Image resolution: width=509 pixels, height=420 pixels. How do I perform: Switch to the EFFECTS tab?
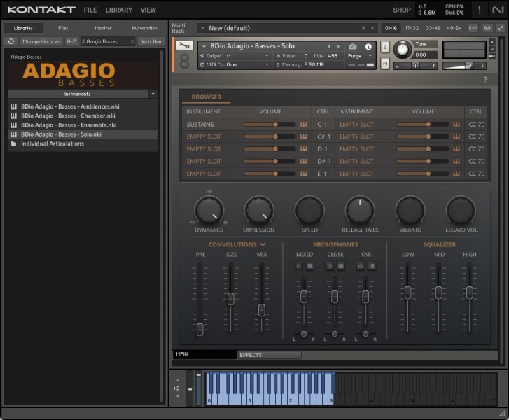[251, 355]
